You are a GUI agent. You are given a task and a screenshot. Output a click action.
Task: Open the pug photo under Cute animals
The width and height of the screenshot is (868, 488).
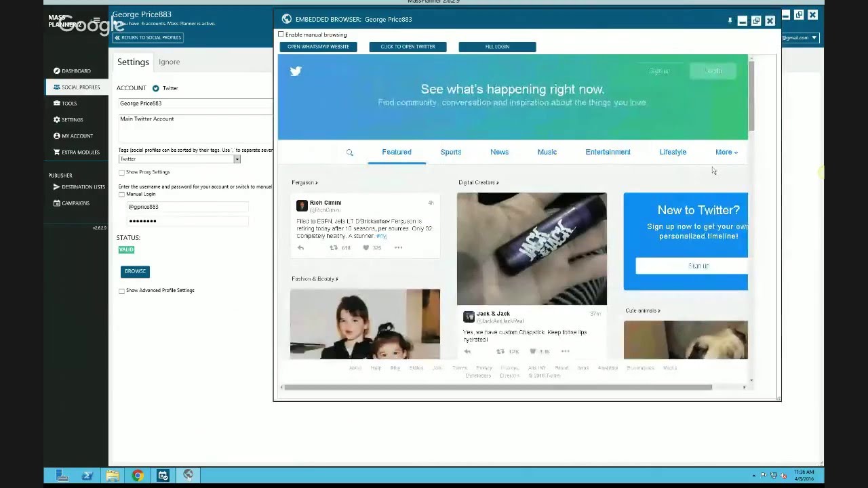coord(686,340)
